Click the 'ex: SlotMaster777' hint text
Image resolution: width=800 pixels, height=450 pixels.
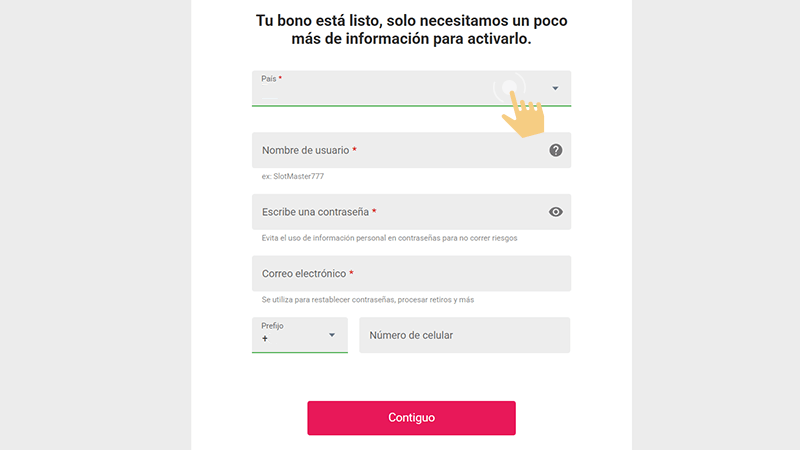293,177
